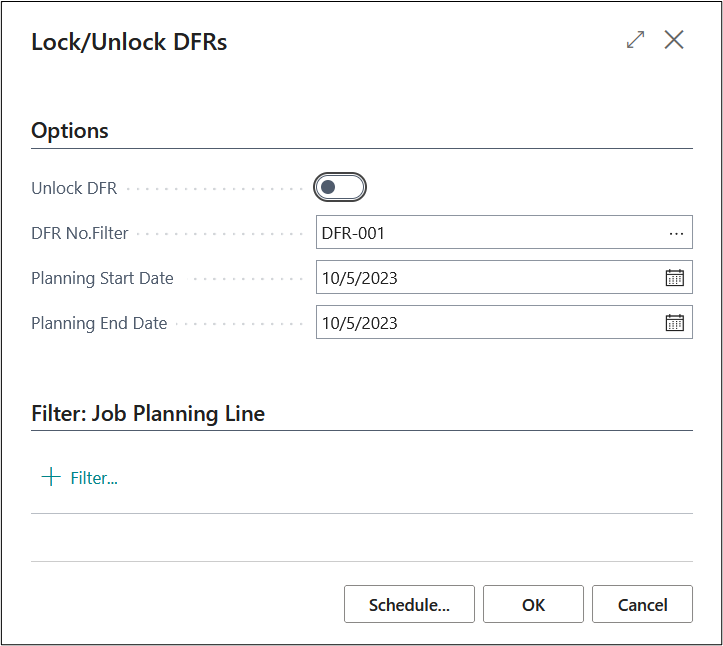Open Planning Start Date calendar picker
The image size is (723, 646).
click(x=675, y=278)
